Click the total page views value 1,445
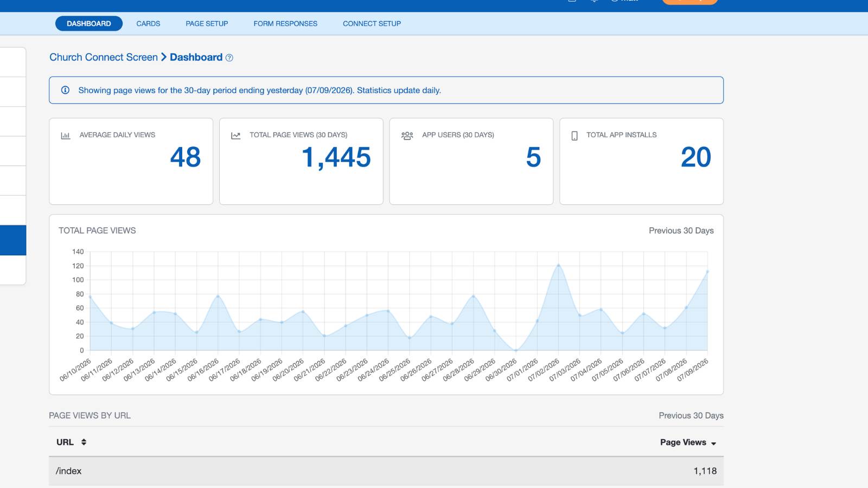This screenshot has width=868, height=488. pyautogui.click(x=336, y=157)
